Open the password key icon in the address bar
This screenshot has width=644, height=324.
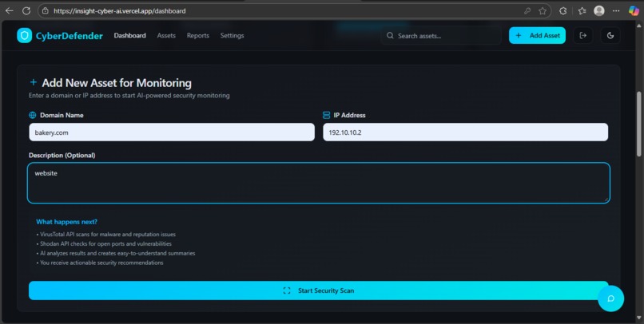pyautogui.click(x=527, y=11)
